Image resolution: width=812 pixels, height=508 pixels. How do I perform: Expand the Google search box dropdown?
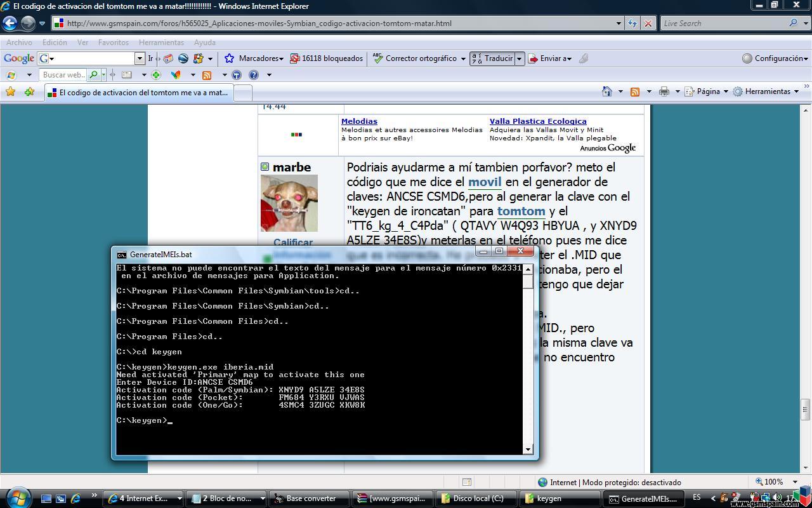coord(140,58)
